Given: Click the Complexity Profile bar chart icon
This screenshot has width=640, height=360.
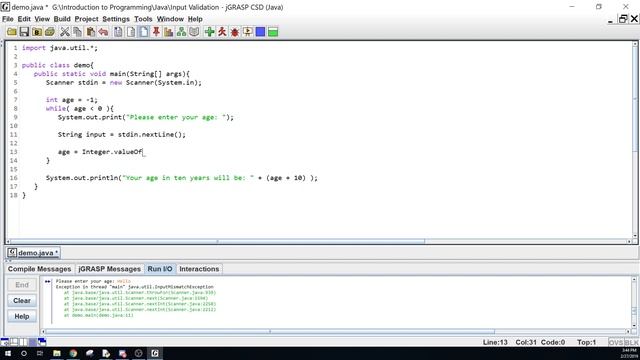Looking at the screenshot, I should click(x=169, y=32).
